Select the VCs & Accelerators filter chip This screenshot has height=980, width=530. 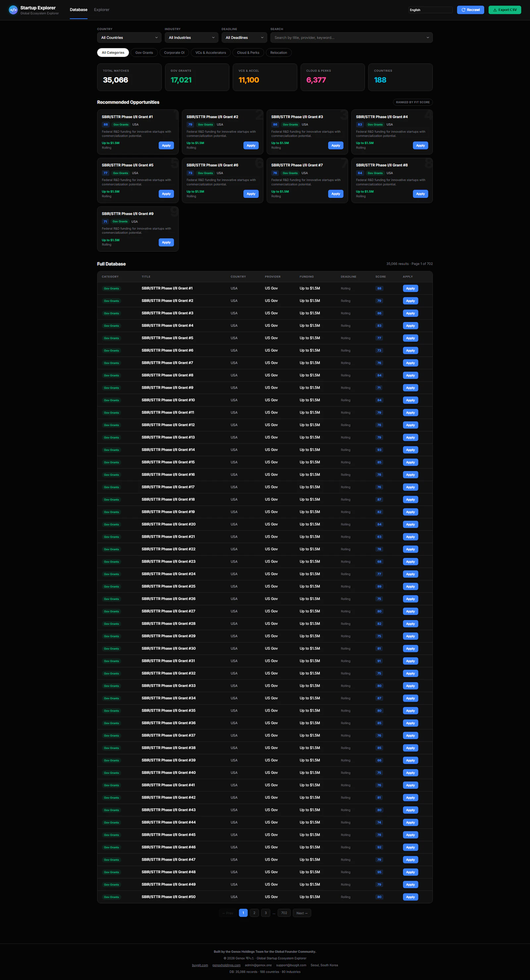coord(211,53)
